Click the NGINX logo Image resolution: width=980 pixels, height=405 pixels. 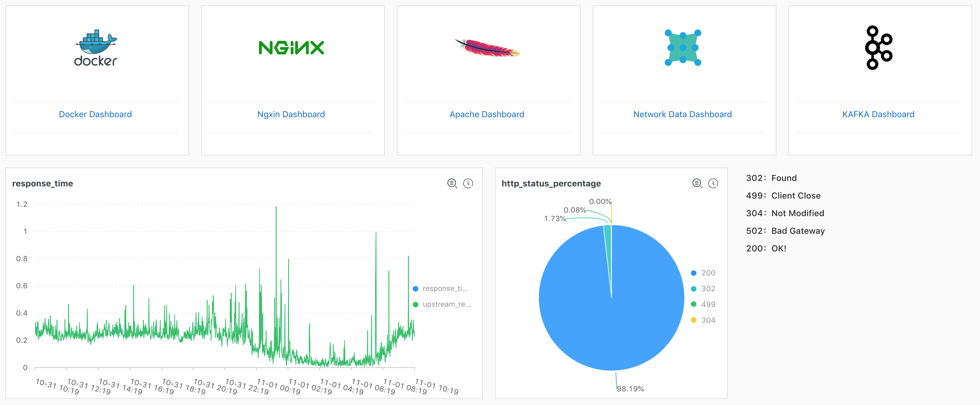[x=292, y=47]
